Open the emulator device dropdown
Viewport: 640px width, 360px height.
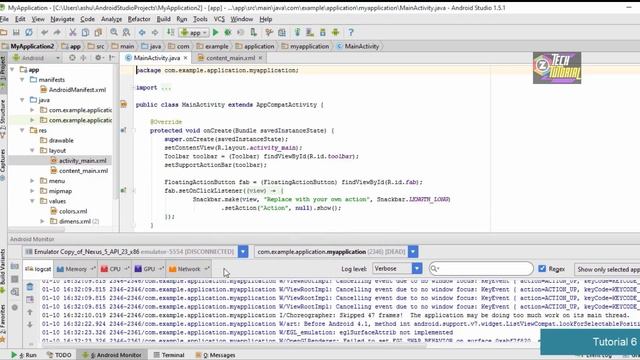pos(243,251)
